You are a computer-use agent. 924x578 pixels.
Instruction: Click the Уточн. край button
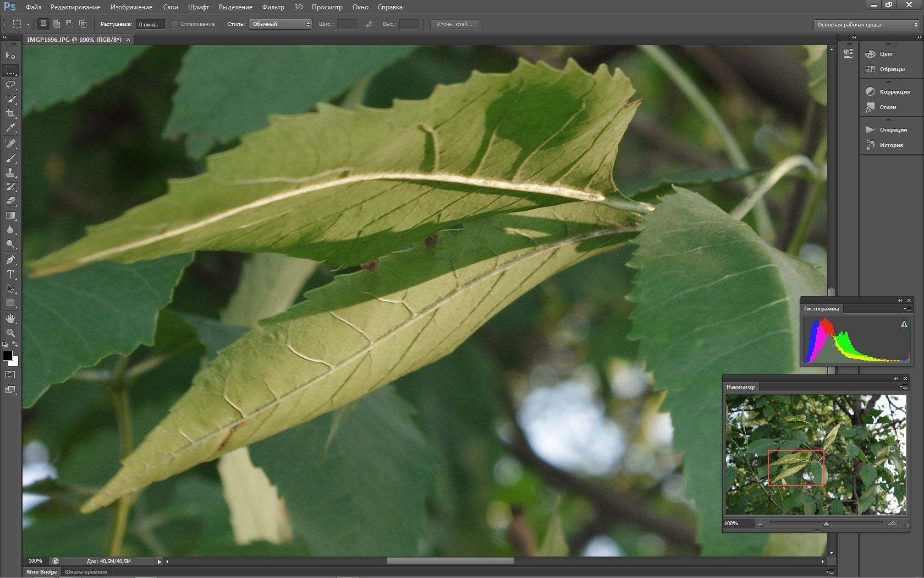(x=454, y=24)
